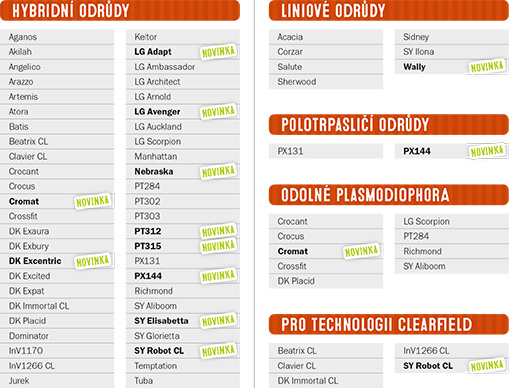Select the Temptation variety row
Screen dimensions: 510x388
[x=183, y=366]
